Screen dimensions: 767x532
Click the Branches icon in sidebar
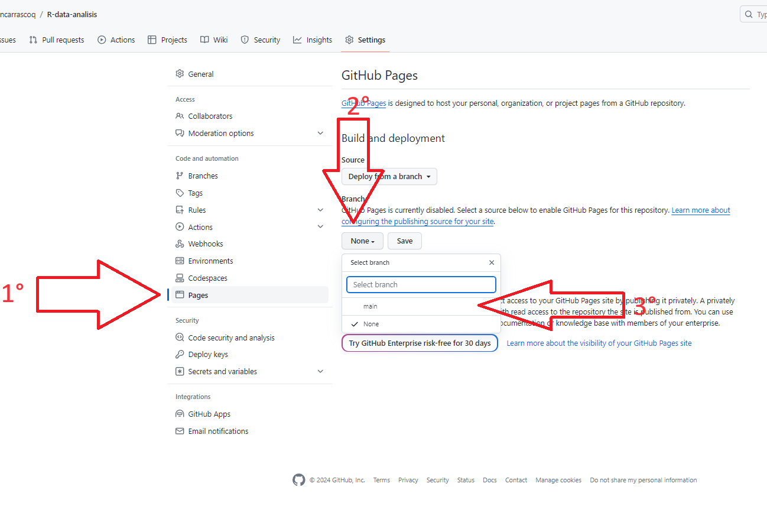(180, 176)
